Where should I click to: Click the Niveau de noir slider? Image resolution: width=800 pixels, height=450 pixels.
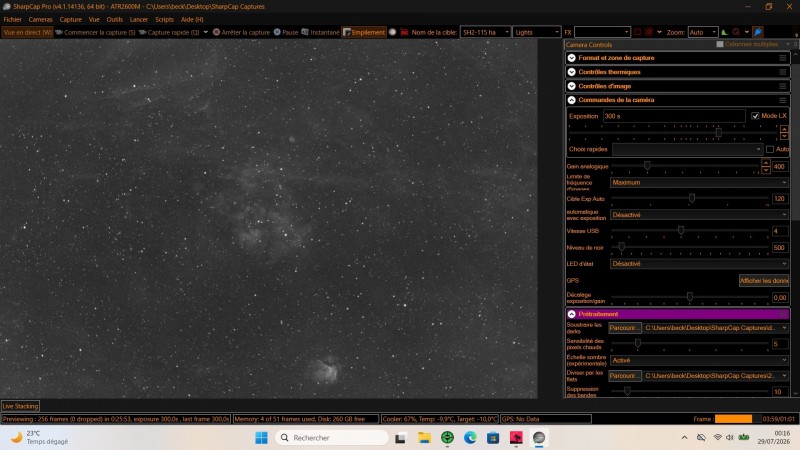tap(690, 247)
